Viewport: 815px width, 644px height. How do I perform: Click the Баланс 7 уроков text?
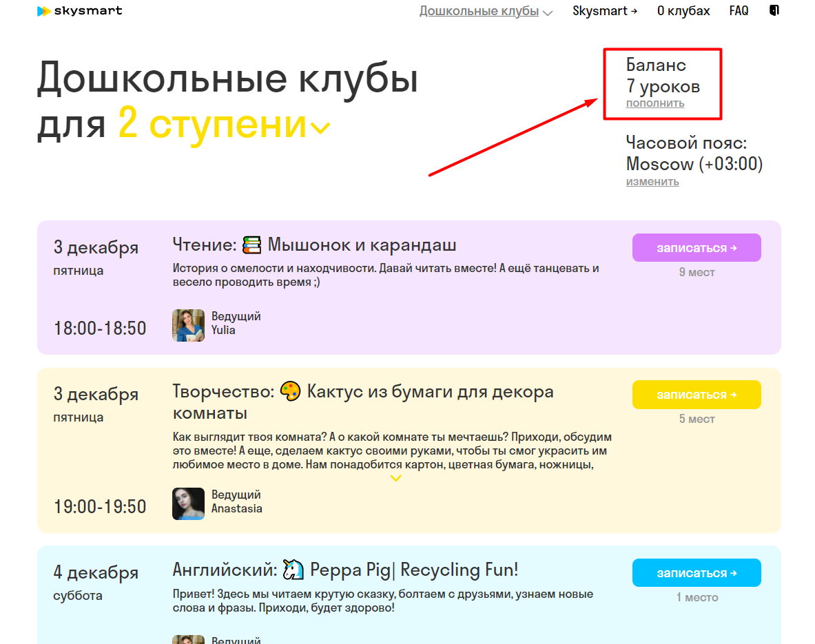(663, 76)
